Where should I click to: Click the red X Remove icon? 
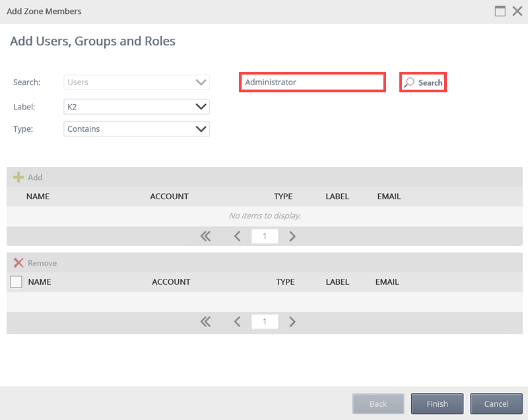pyautogui.click(x=18, y=262)
